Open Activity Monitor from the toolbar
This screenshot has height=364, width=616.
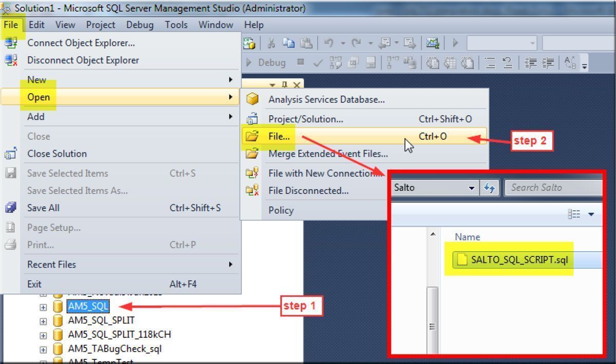(x=433, y=44)
